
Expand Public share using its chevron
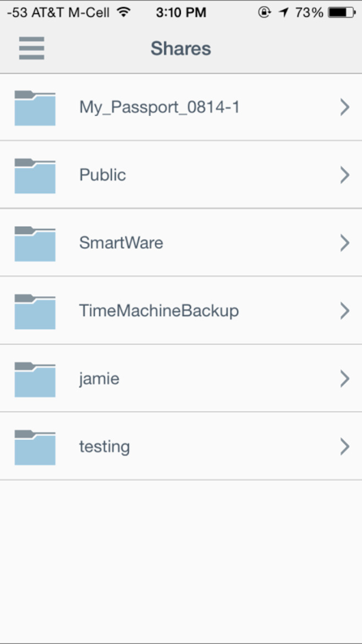345,175
